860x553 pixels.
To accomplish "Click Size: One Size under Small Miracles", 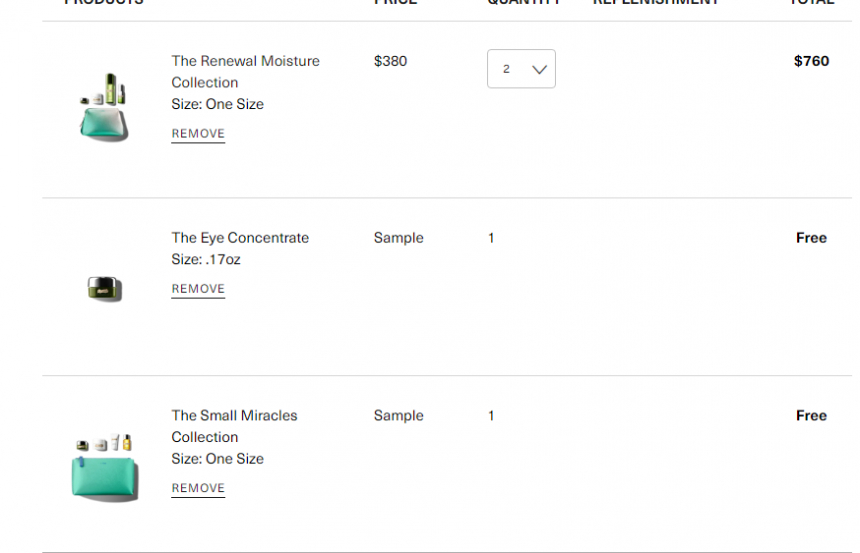I will [217, 459].
